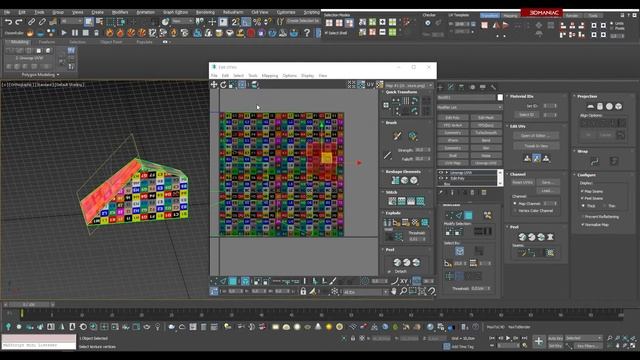Open the Modifiers menu in main menu bar
This screenshot has height=360, width=640.
click(x=120, y=12)
